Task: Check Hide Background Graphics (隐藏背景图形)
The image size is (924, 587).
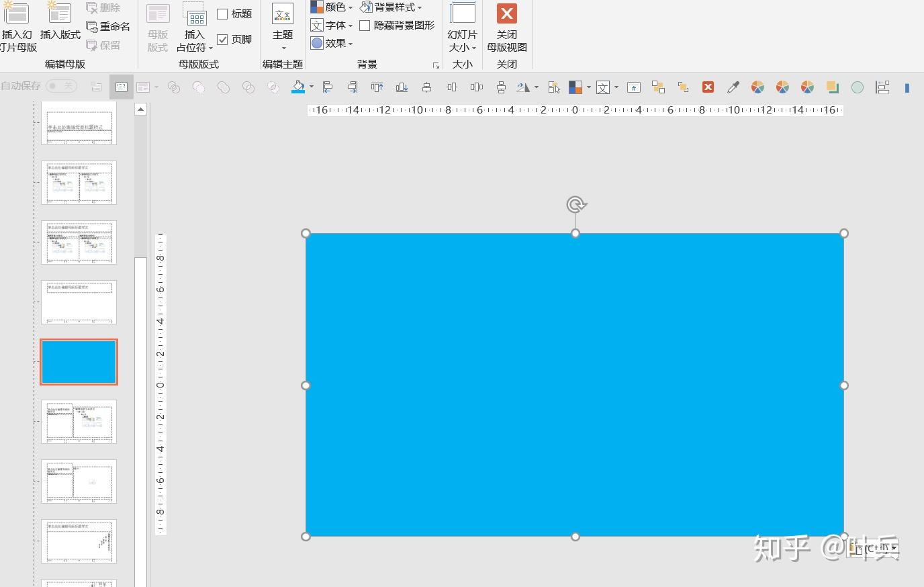Action: (365, 26)
